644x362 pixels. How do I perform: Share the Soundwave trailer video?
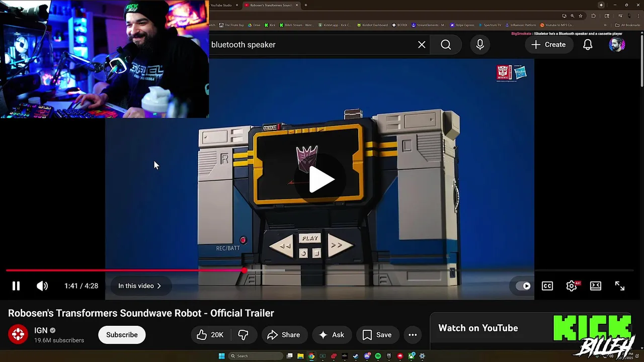click(x=284, y=335)
